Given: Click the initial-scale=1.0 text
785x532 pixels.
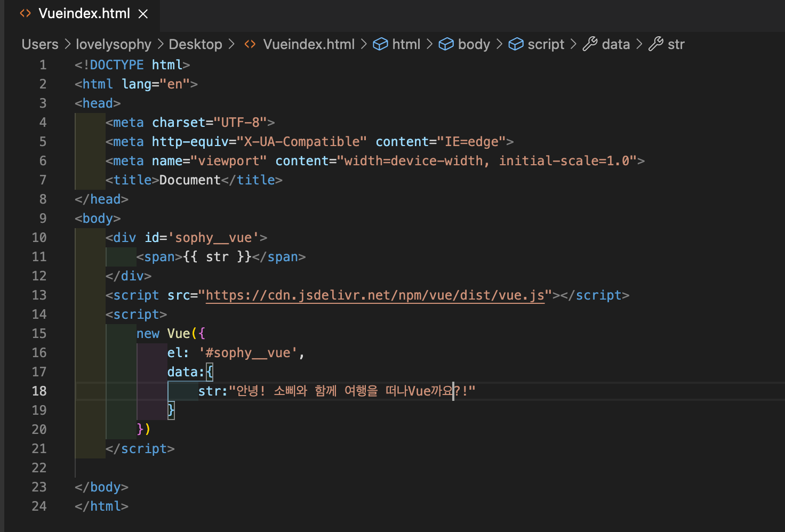Looking at the screenshot, I should [x=564, y=161].
